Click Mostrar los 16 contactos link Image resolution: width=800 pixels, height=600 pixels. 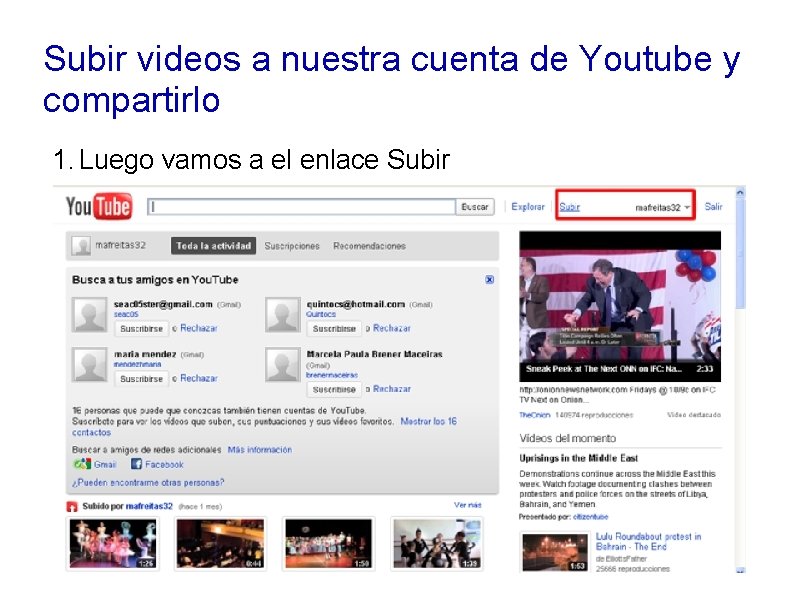429,421
